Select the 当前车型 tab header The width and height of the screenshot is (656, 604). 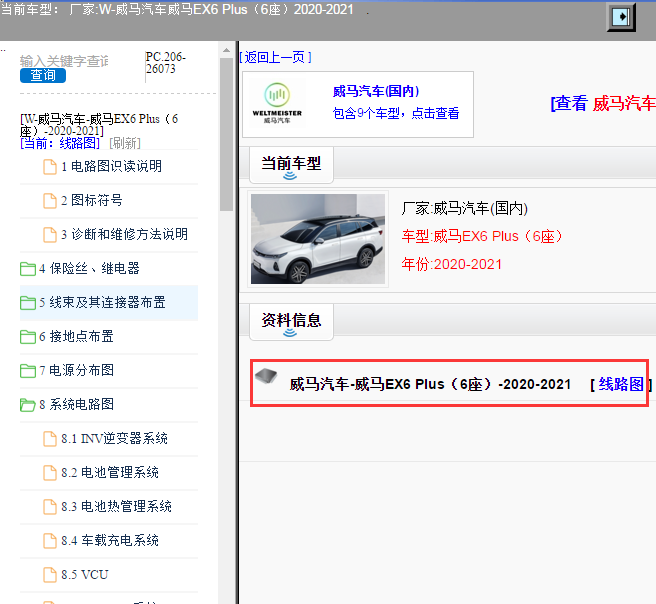click(291, 165)
